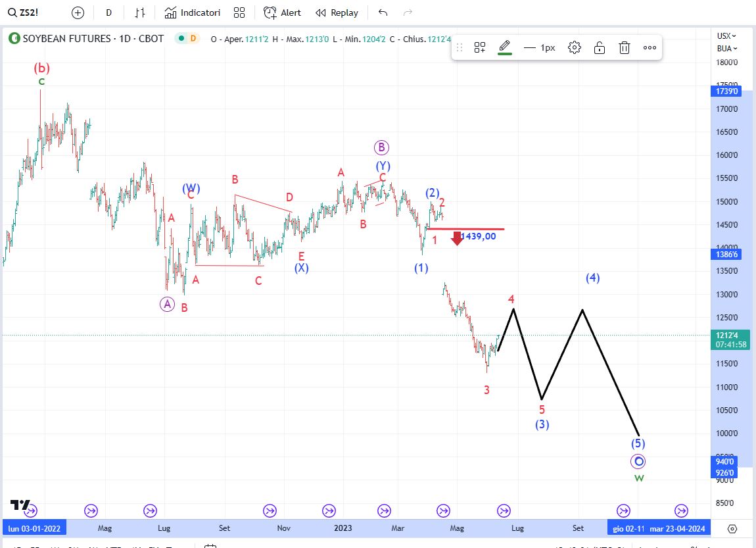Select the red down arrow drawing

pyautogui.click(x=457, y=238)
